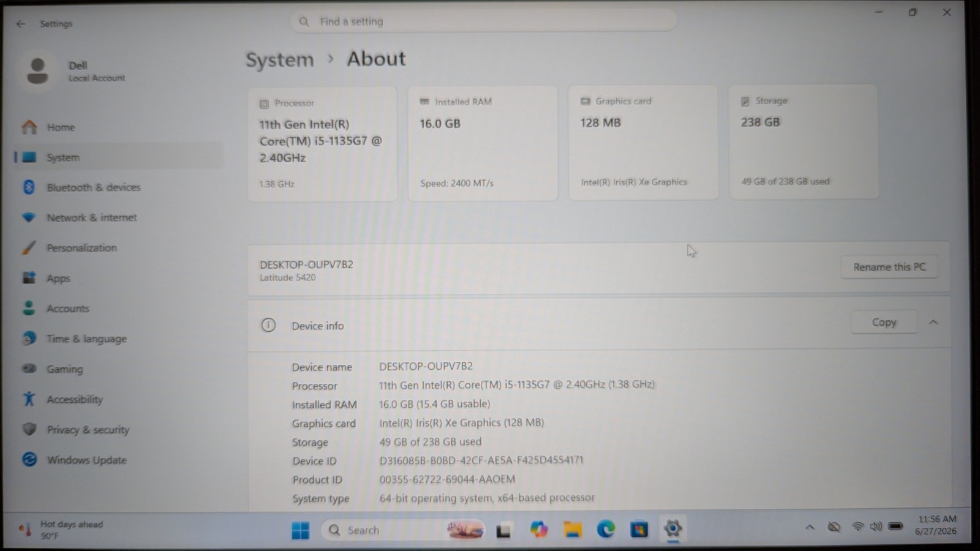Viewport: 980px width, 551px height.
Task: Show hidden system tray icons
Action: pyautogui.click(x=810, y=527)
